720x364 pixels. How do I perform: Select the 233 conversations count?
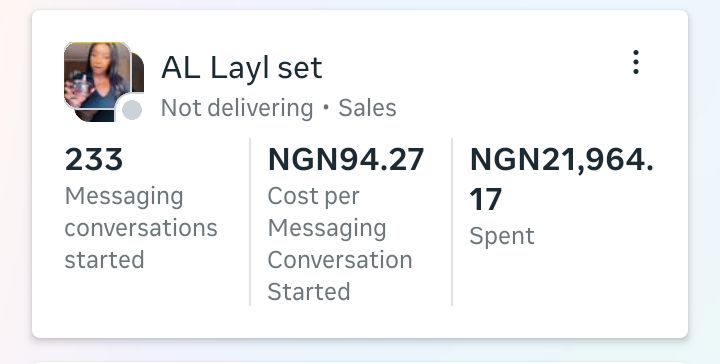(94, 159)
